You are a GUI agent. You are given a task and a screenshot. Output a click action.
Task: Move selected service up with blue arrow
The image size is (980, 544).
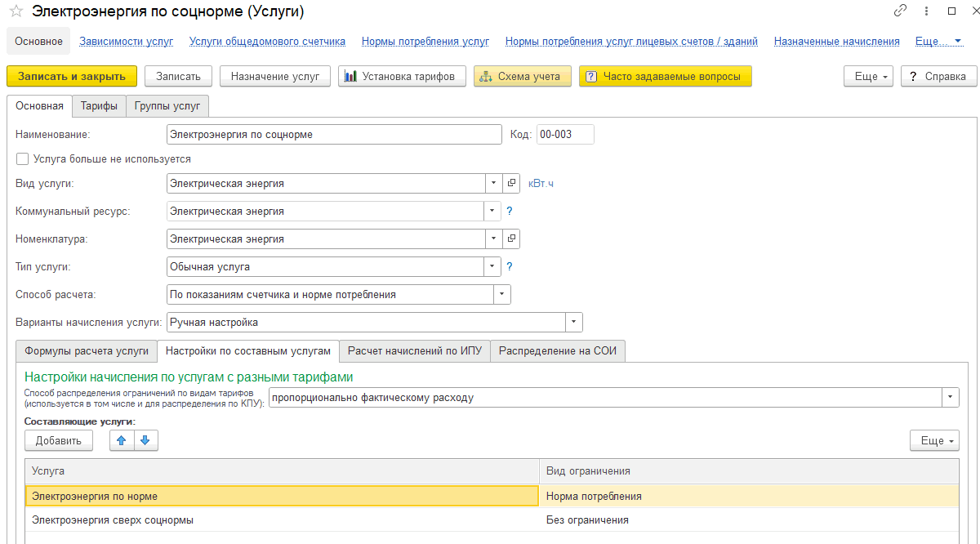(x=122, y=440)
